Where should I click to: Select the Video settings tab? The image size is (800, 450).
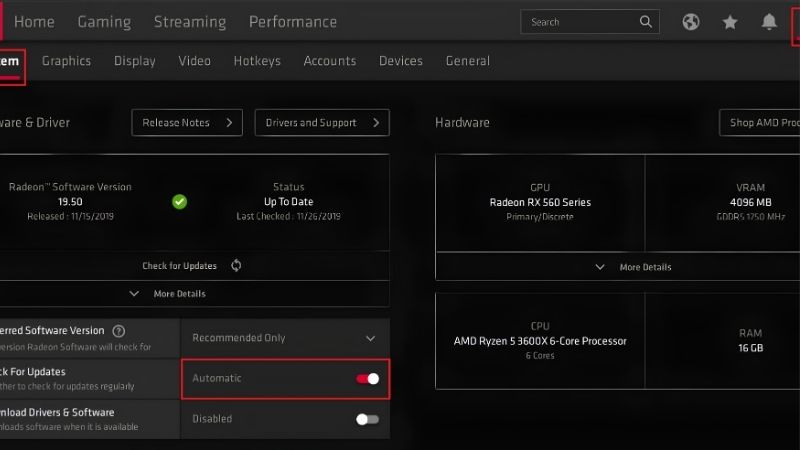point(194,61)
